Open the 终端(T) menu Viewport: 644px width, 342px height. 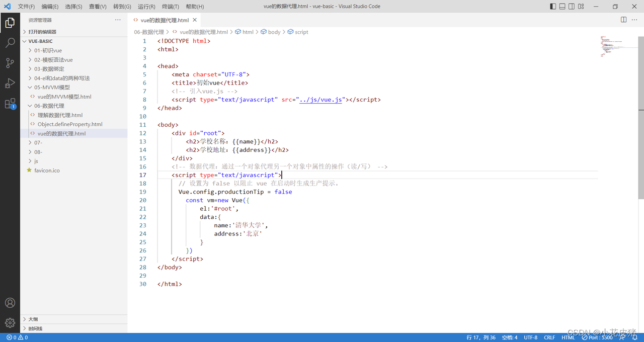[x=171, y=7]
